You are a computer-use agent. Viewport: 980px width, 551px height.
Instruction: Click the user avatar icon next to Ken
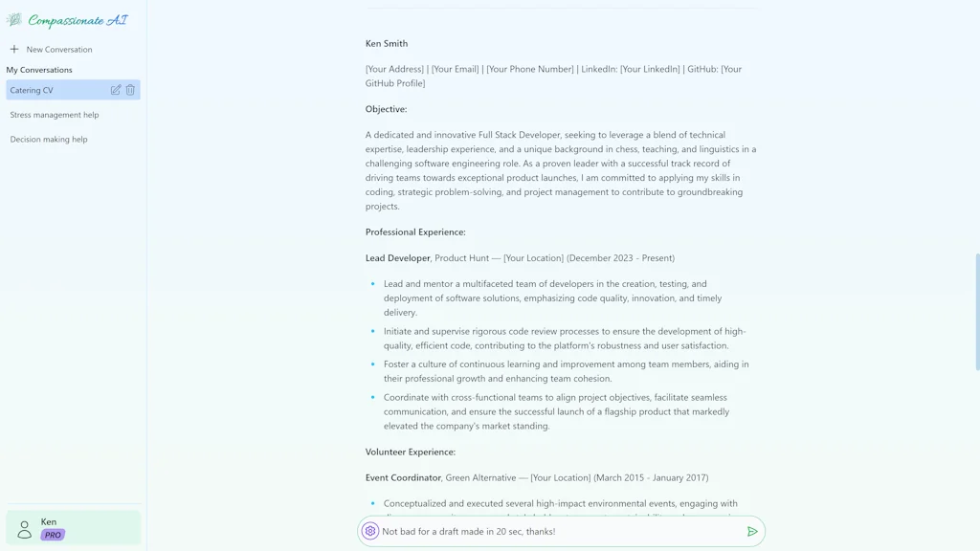tap(25, 526)
